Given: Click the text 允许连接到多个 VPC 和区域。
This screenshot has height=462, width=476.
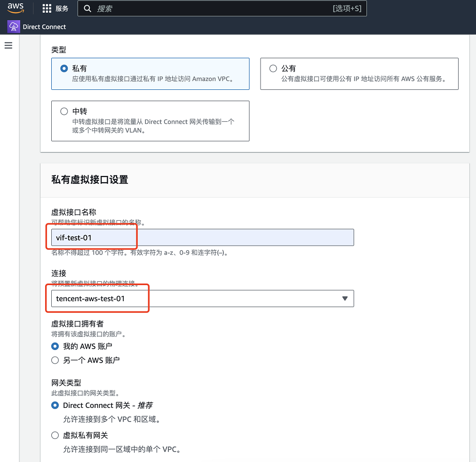Looking at the screenshot, I should click(112, 420).
